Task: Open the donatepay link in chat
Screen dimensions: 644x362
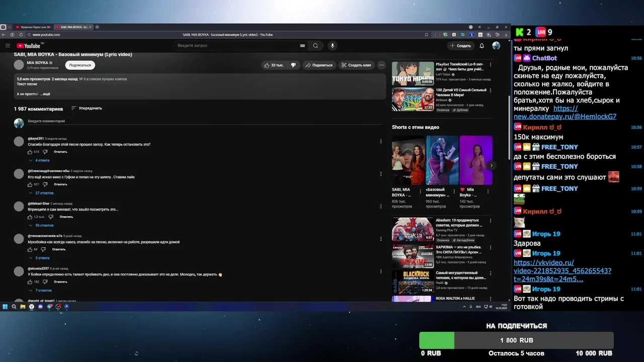Action: point(565,113)
